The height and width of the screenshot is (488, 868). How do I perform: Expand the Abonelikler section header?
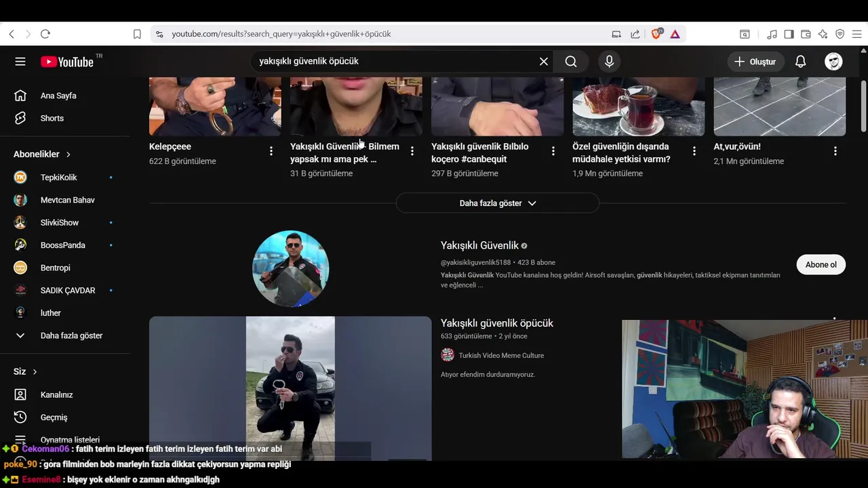pyautogui.click(x=42, y=154)
